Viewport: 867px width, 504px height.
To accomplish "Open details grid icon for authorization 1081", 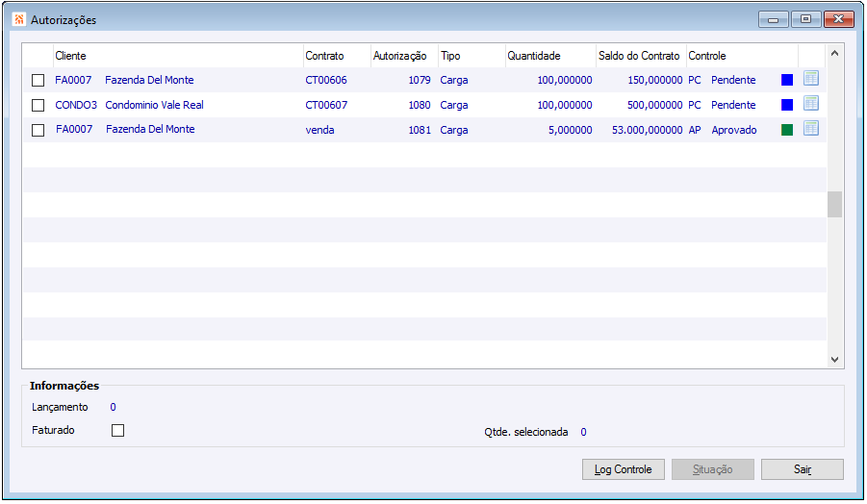I will (810, 128).
